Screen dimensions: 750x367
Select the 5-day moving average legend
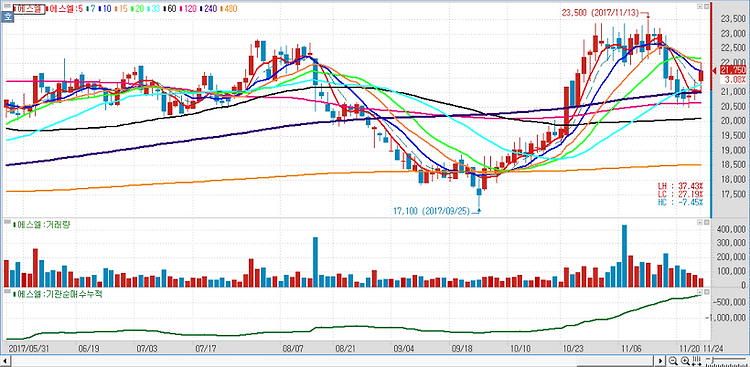(x=64, y=9)
